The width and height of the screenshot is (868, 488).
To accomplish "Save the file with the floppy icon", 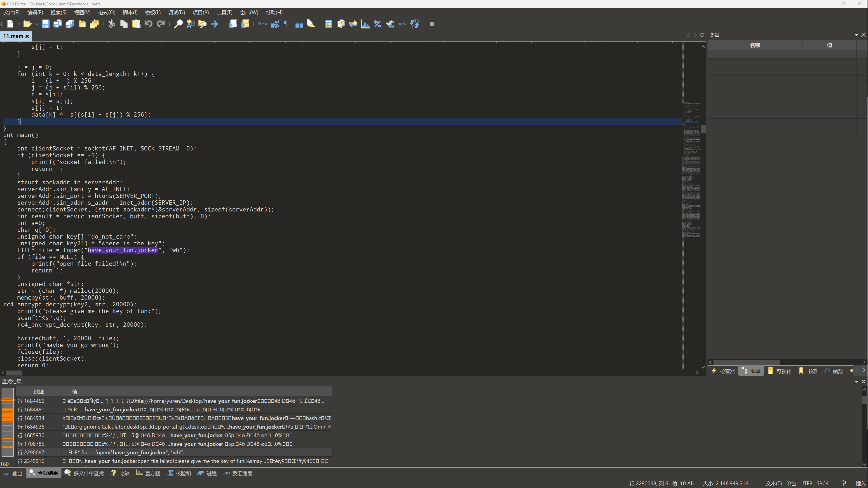I will (45, 24).
